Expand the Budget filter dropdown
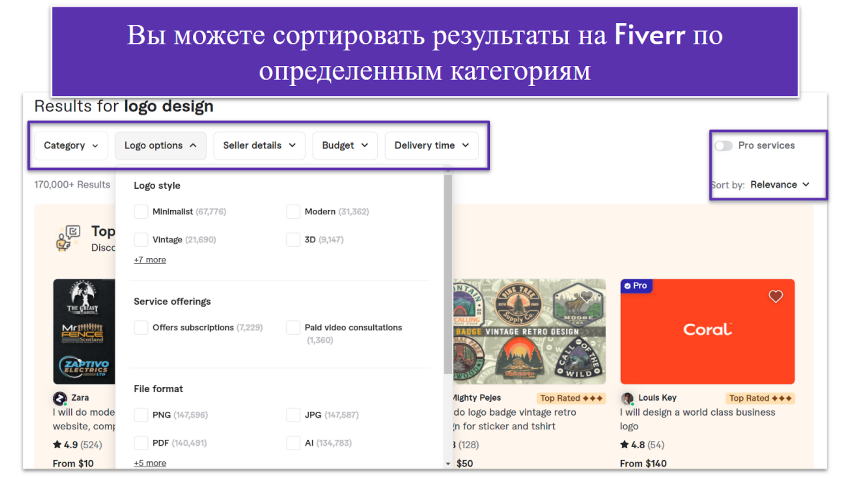The image size is (850, 478). click(345, 145)
